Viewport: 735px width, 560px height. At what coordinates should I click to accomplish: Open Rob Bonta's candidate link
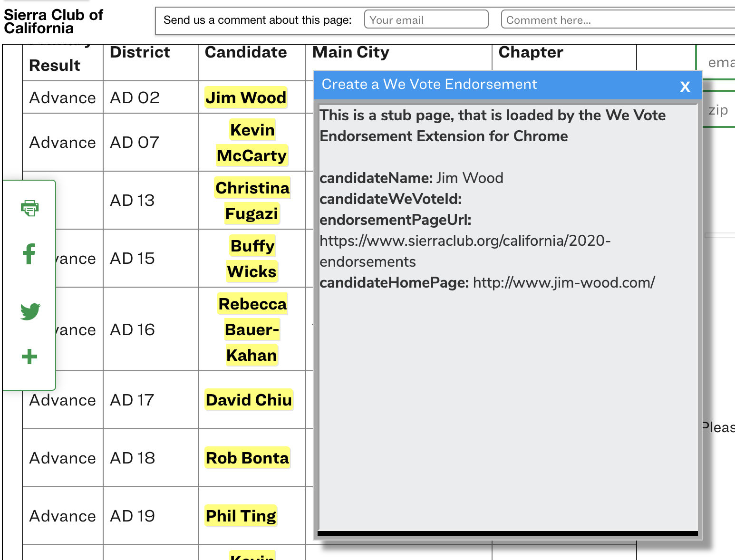point(247,458)
